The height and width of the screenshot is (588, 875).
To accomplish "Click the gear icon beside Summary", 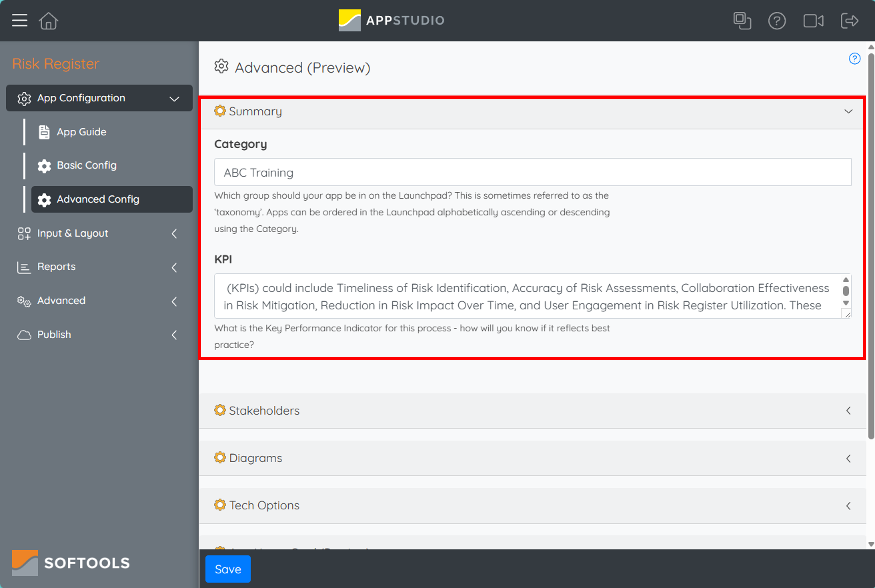I will pyautogui.click(x=220, y=111).
